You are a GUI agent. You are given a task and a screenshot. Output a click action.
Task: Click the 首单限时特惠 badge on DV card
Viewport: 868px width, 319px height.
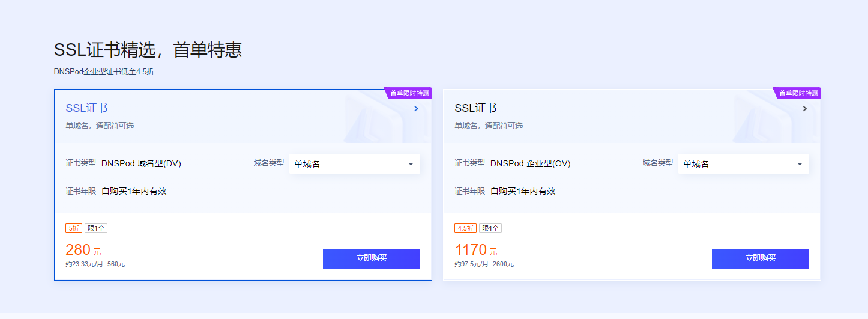coord(409,93)
